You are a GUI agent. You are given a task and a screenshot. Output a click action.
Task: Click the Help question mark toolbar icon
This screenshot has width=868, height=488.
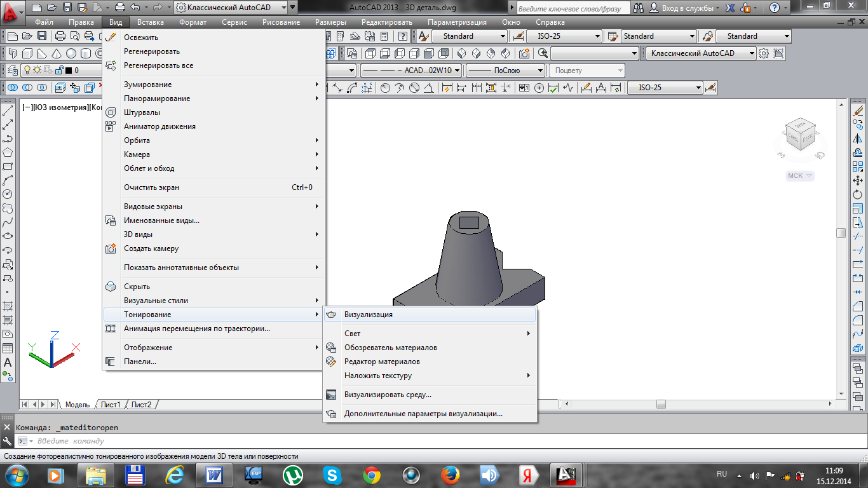(x=402, y=36)
